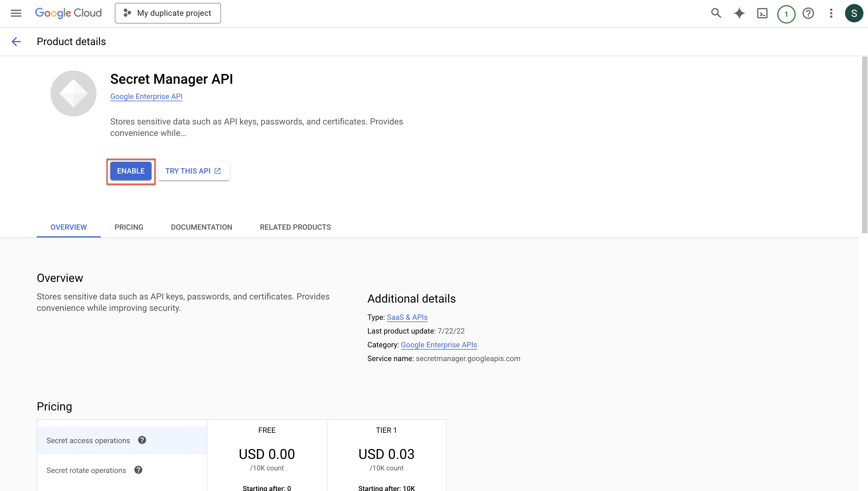The image size is (868, 491).
Task: Open the main navigation hamburger menu
Action: pos(16,13)
